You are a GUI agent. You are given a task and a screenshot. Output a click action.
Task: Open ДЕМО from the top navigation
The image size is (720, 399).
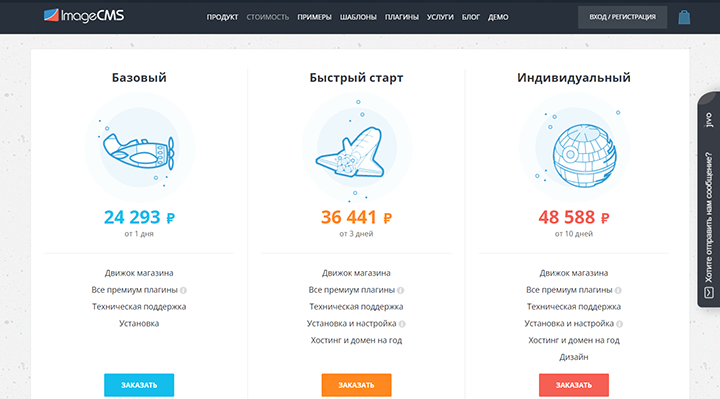coord(498,17)
